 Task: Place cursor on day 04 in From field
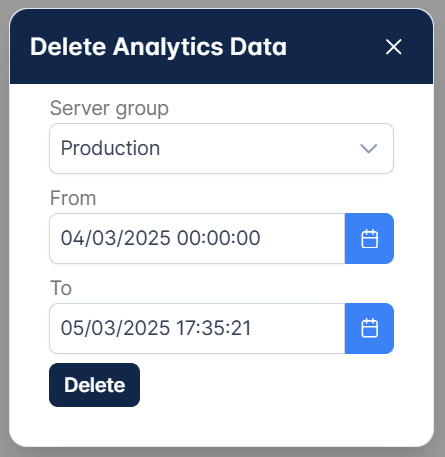72,238
